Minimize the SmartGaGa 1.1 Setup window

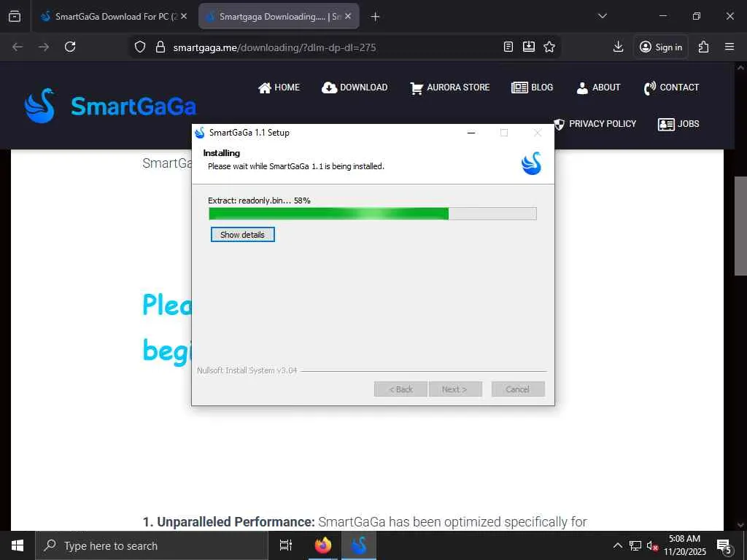click(x=471, y=133)
